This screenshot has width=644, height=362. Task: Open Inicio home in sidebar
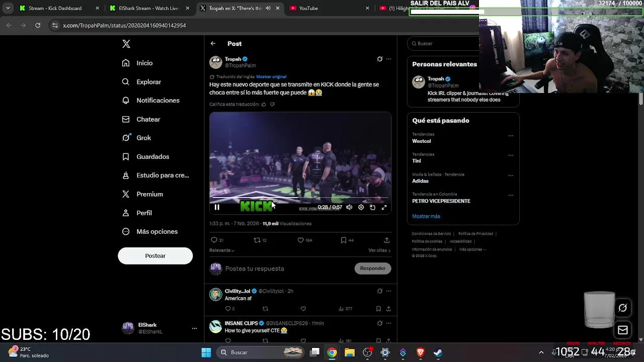[x=137, y=63]
